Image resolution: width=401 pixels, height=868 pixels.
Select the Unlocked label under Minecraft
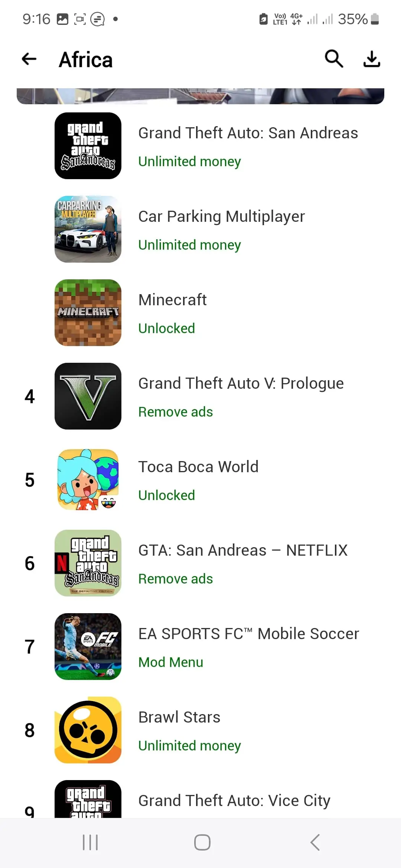pyautogui.click(x=167, y=328)
